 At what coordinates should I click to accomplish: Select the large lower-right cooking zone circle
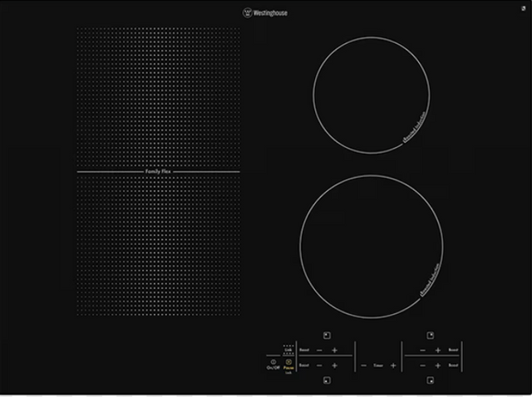(x=371, y=246)
